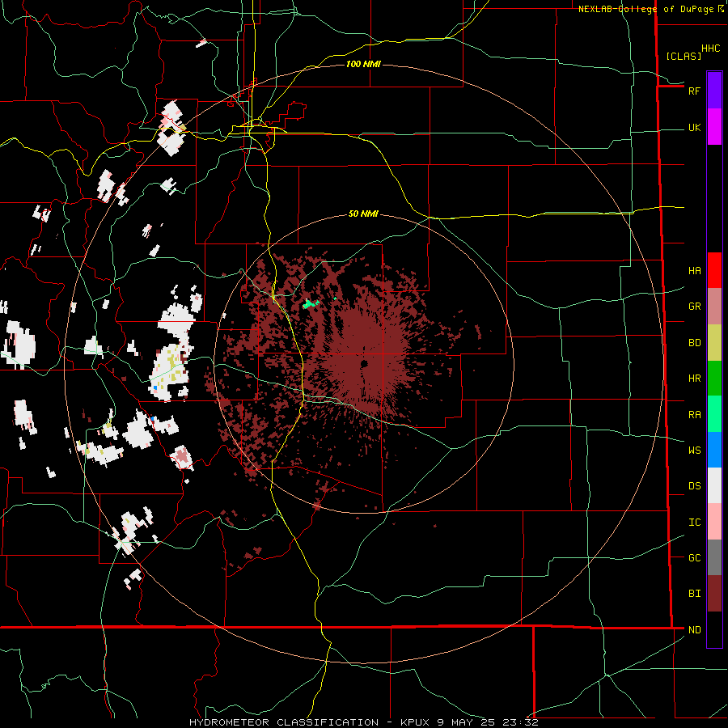Viewport: 728px width, 728px height.
Task: Click the HA legend label
Action: pos(695,271)
